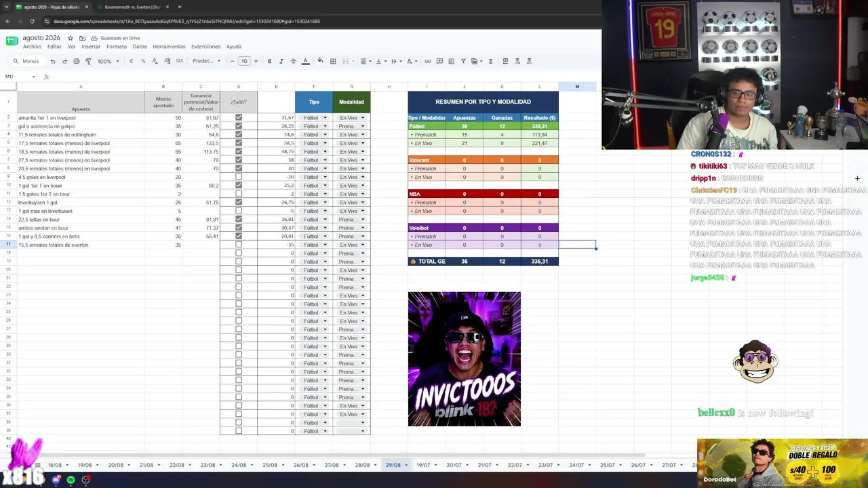Increase the font size with plus button
Viewport: 868px width, 488px height.
pyautogui.click(x=256, y=61)
